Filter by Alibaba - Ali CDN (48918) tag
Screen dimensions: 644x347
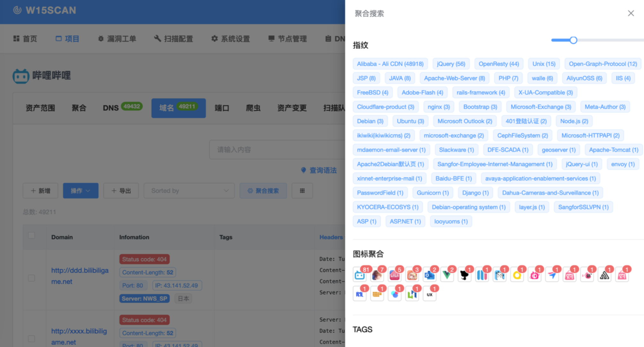pyautogui.click(x=390, y=64)
